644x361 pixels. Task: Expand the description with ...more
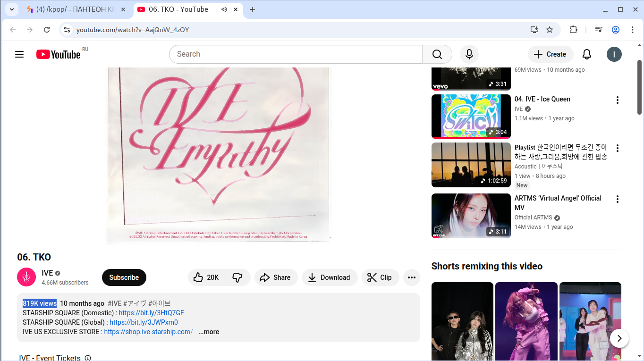tap(209, 332)
